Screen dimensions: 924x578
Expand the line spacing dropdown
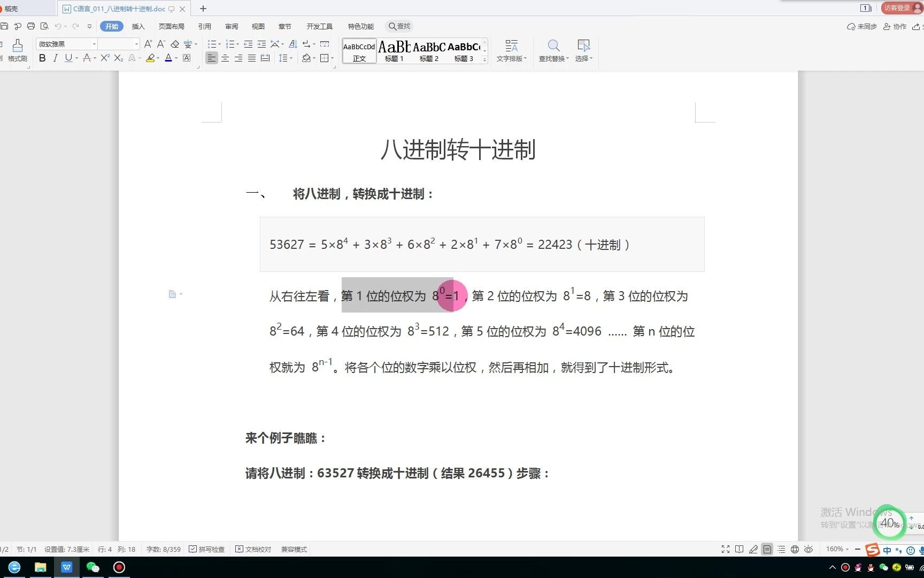tap(291, 58)
